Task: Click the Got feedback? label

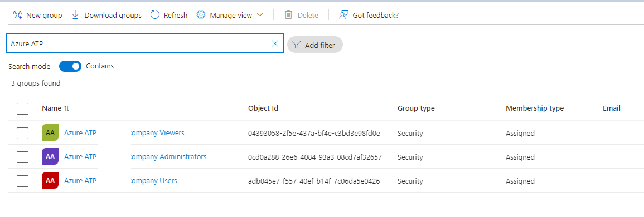Action: [376, 15]
